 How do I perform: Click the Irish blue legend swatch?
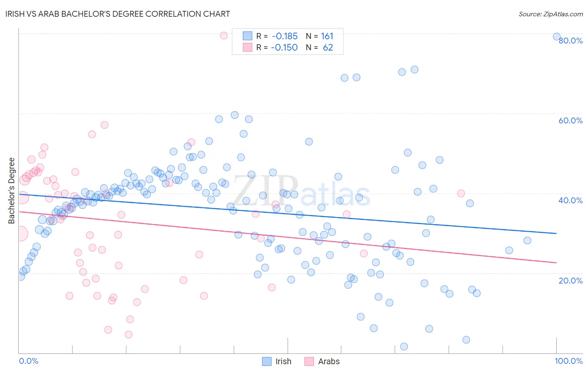[267, 361]
